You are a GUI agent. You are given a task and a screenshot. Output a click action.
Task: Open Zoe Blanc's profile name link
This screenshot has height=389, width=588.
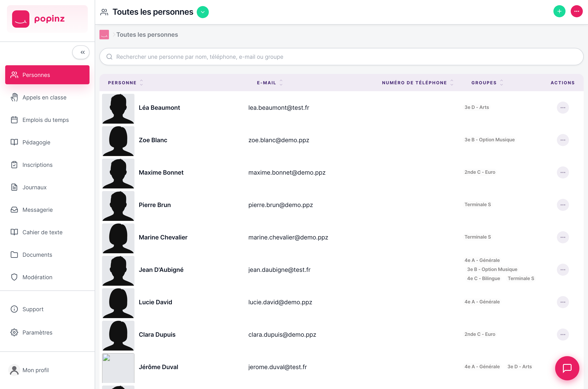coord(153,140)
